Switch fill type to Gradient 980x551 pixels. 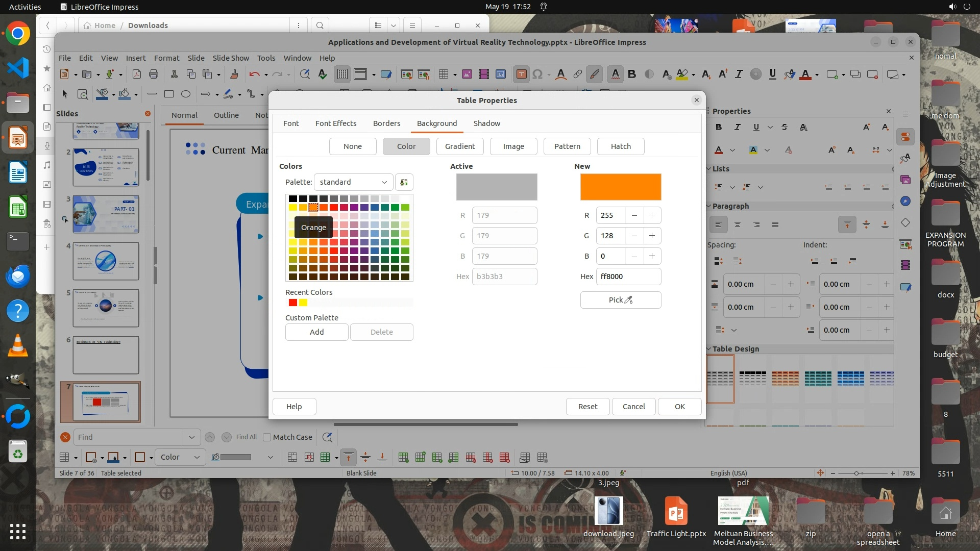(x=459, y=146)
